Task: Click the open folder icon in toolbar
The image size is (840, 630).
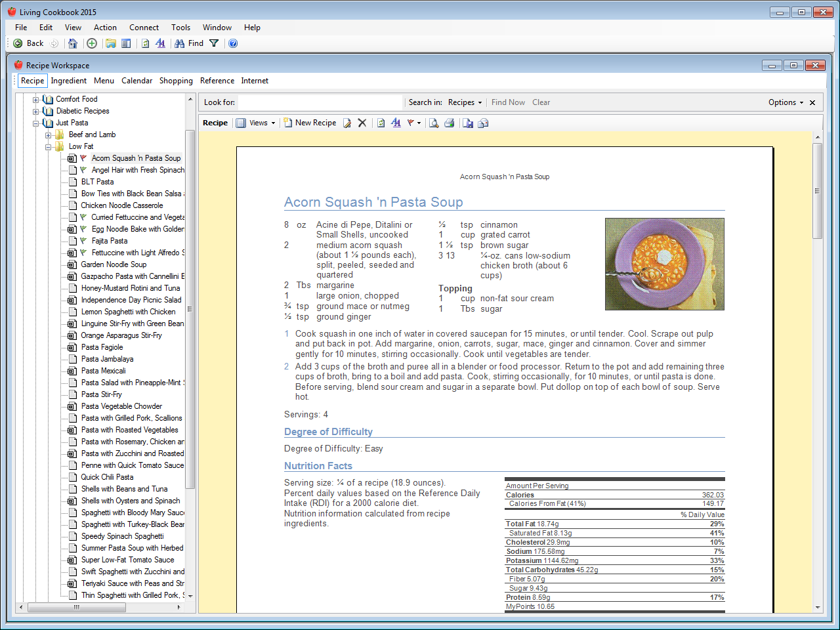Action: point(111,43)
